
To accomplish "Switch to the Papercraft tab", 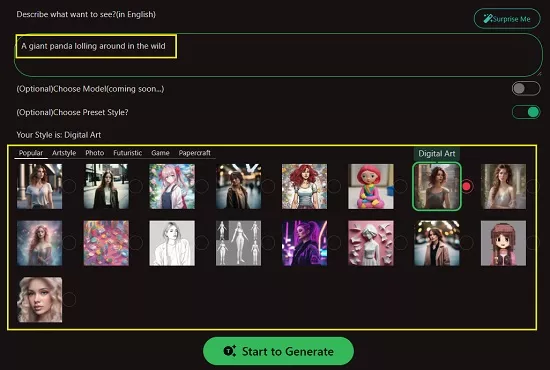I will tap(194, 153).
